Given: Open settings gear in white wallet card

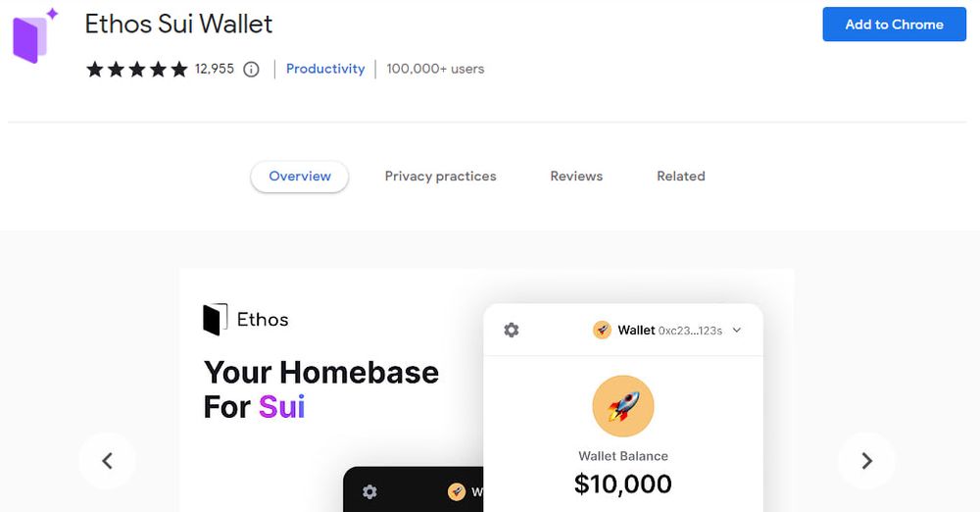Looking at the screenshot, I should pos(512,331).
